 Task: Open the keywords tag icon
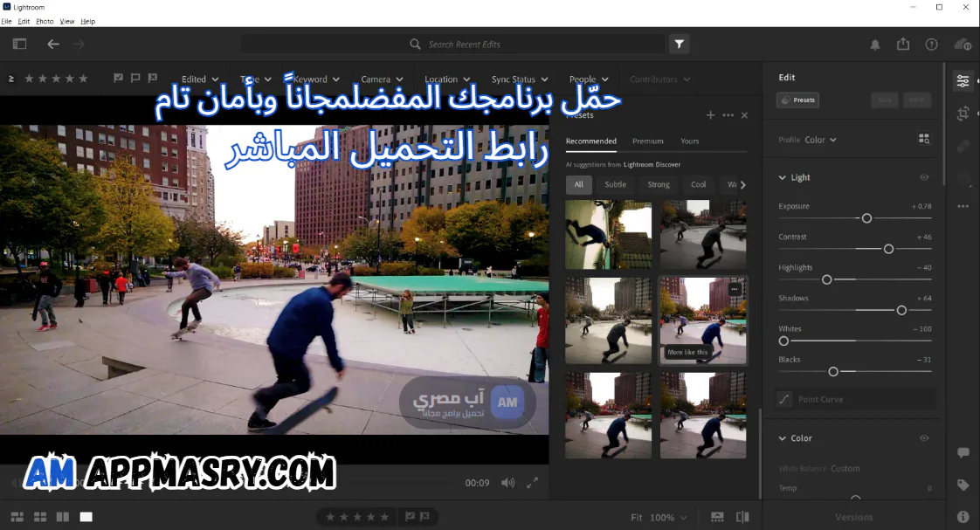pyautogui.click(x=963, y=485)
